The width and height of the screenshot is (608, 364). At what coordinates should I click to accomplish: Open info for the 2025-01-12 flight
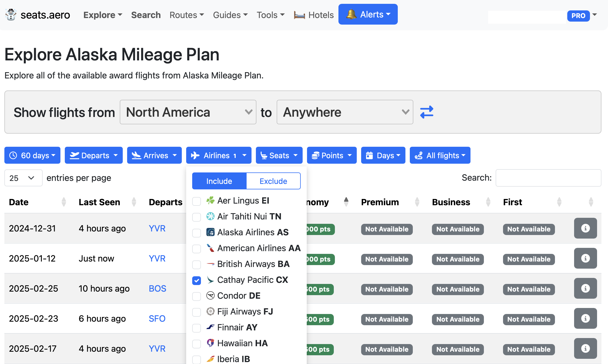click(585, 258)
